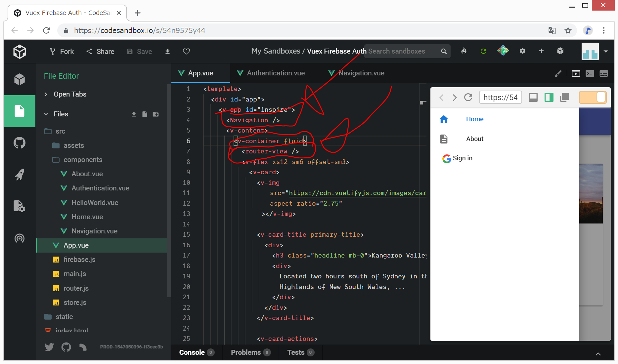618x364 pixels.
Task: Click the About link in preview
Action: (x=474, y=139)
